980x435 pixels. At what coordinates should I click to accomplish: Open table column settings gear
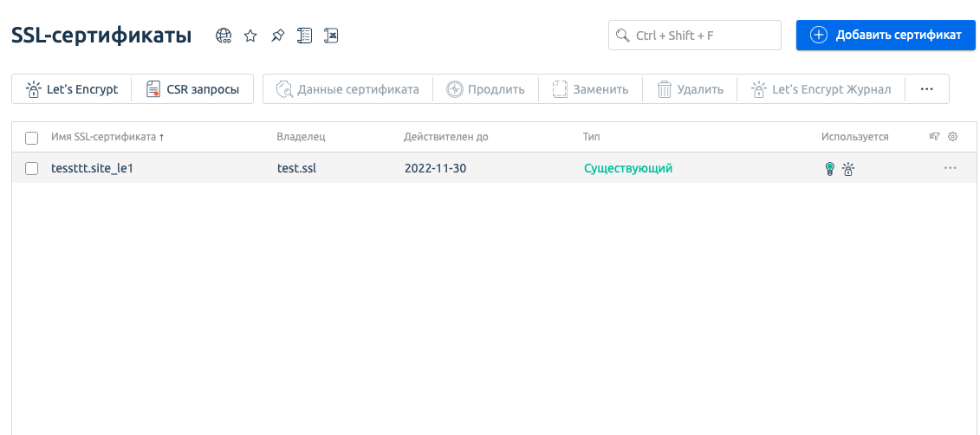(953, 137)
